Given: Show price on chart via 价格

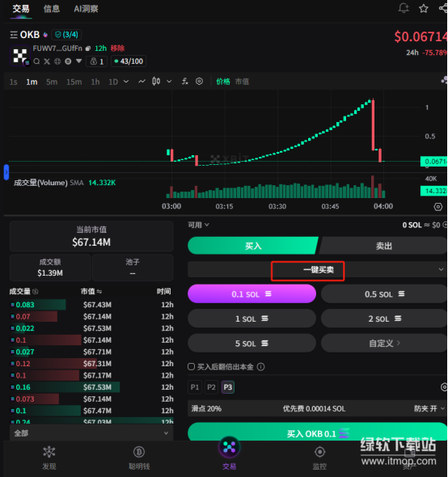Looking at the screenshot, I should coord(223,82).
